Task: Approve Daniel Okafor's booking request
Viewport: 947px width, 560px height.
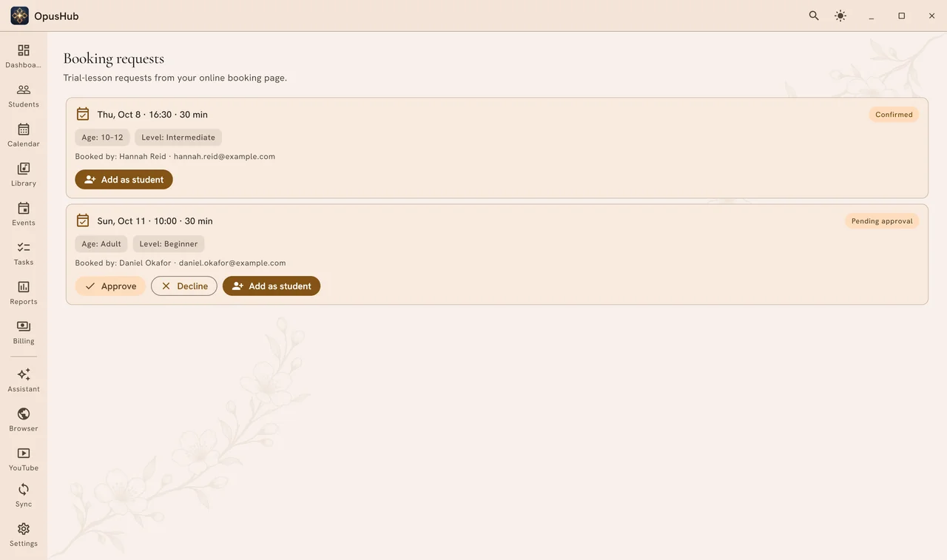Action: tap(110, 286)
